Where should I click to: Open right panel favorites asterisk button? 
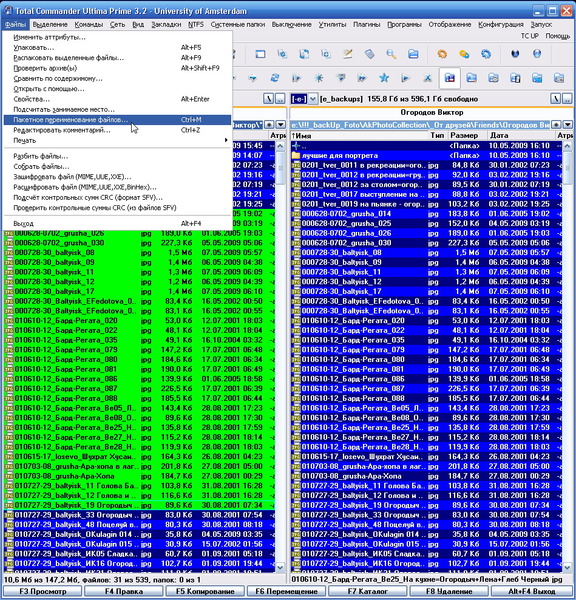pos(556,125)
